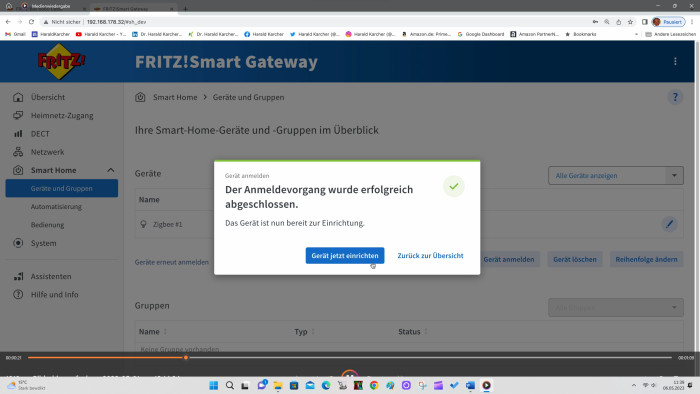Open Hilfe und Info in the sidebar

pos(54,294)
